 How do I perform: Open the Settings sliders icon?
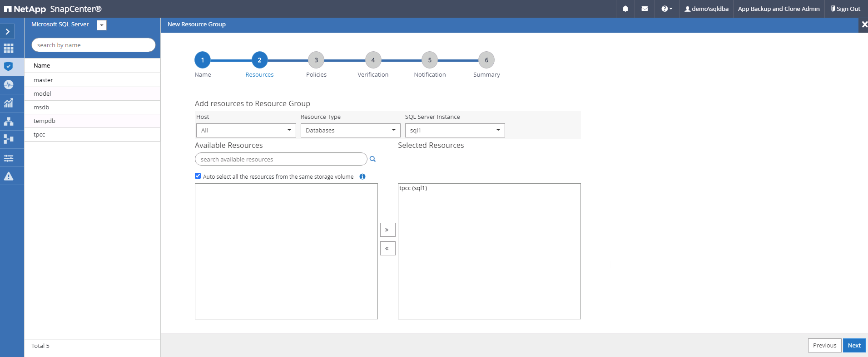tap(9, 158)
